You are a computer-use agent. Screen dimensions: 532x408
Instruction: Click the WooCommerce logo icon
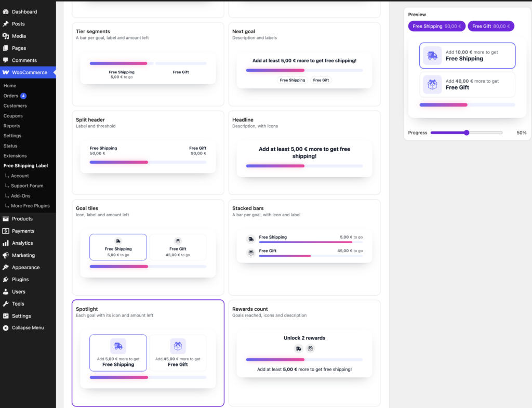tap(6, 72)
